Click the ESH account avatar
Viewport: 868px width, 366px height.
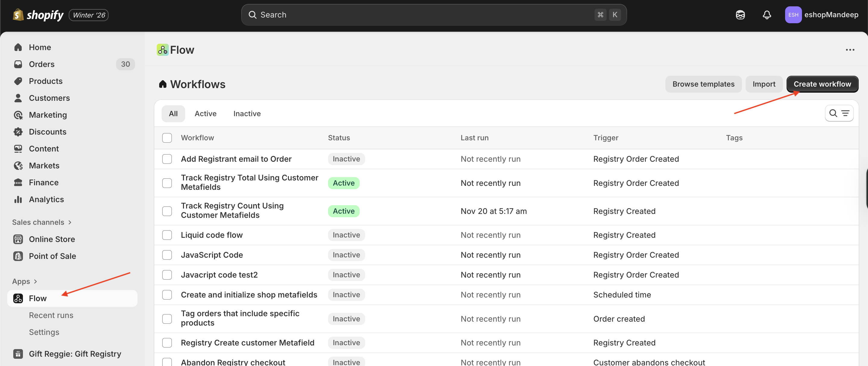(x=793, y=15)
